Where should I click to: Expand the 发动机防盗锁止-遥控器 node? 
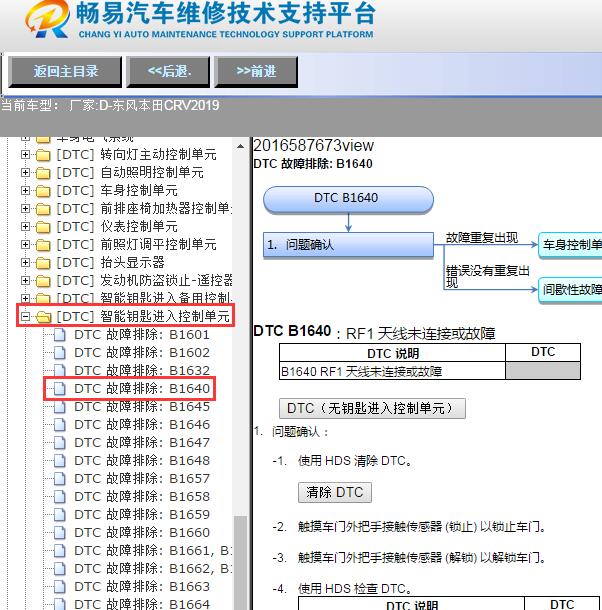pos(25,280)
